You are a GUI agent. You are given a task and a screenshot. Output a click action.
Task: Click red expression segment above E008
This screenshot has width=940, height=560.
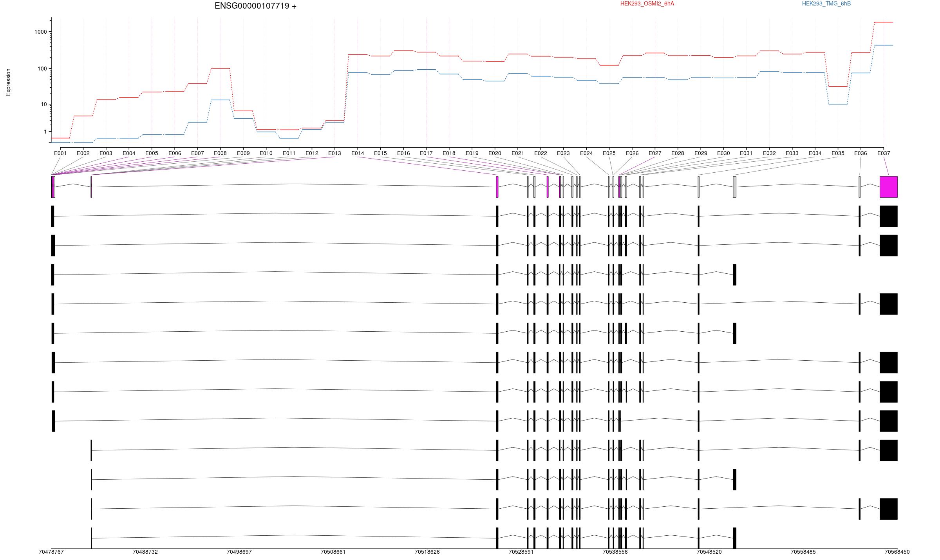tap(220, 68)
